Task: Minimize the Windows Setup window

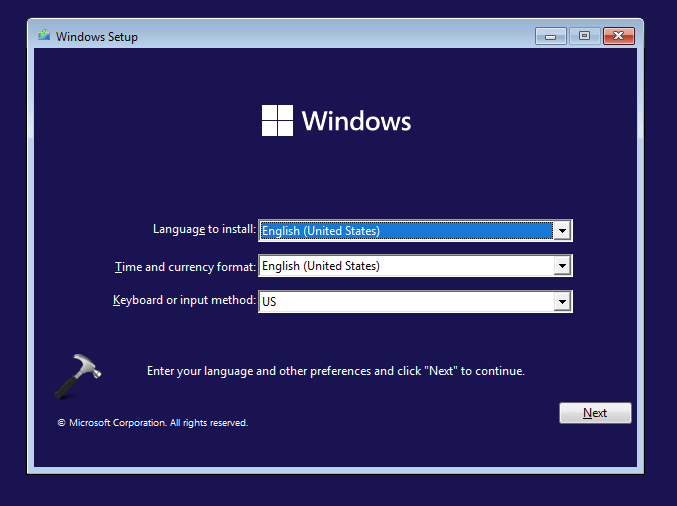Action: (x=550, y=36)
